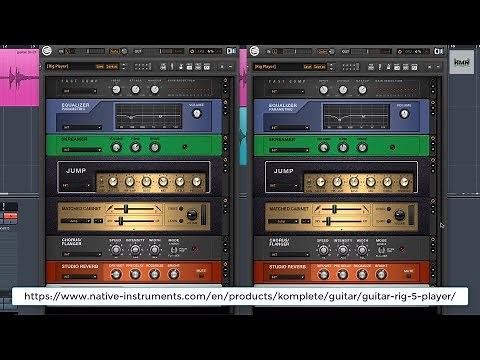Click Save in left Guitar Rig toolbar
This screenshot has height=360, width=480.
click(x=100, y=67)
